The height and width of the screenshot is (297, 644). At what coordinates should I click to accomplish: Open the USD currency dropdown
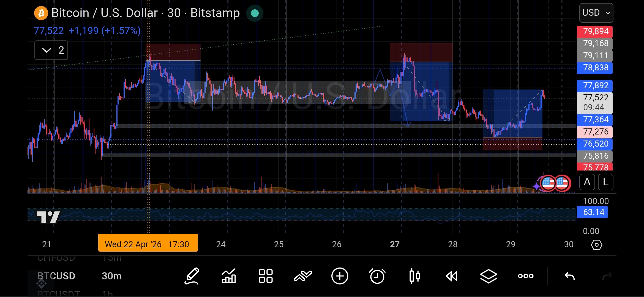click(596, 13)
